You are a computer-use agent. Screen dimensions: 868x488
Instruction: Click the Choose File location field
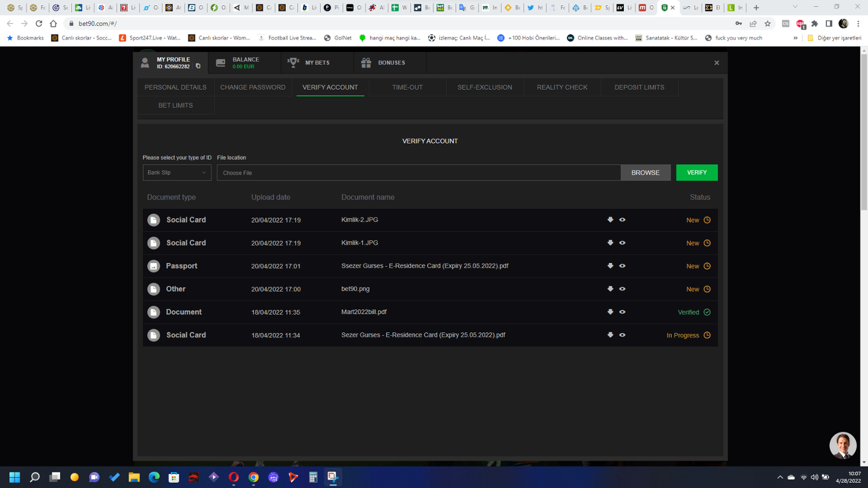pos(418,172)
